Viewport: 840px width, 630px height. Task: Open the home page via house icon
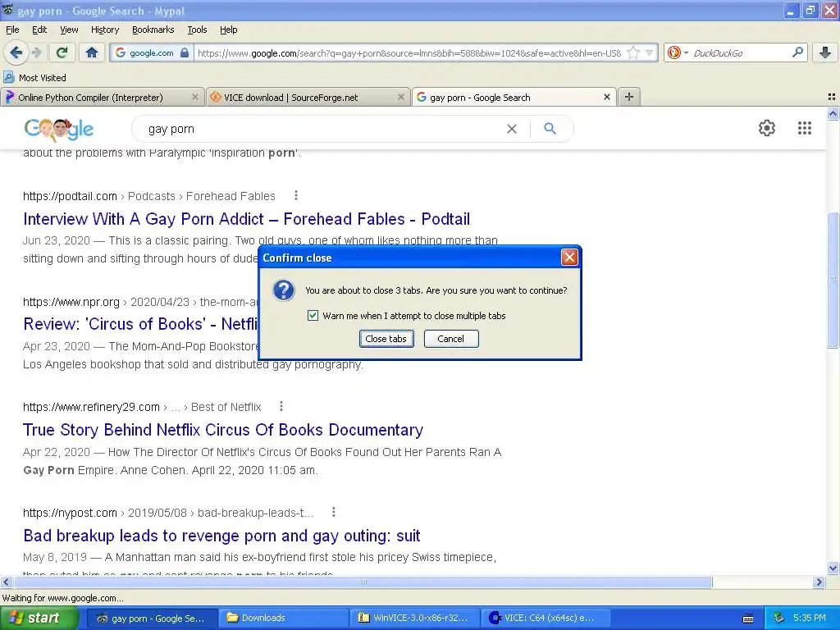(x=92, y=52)
